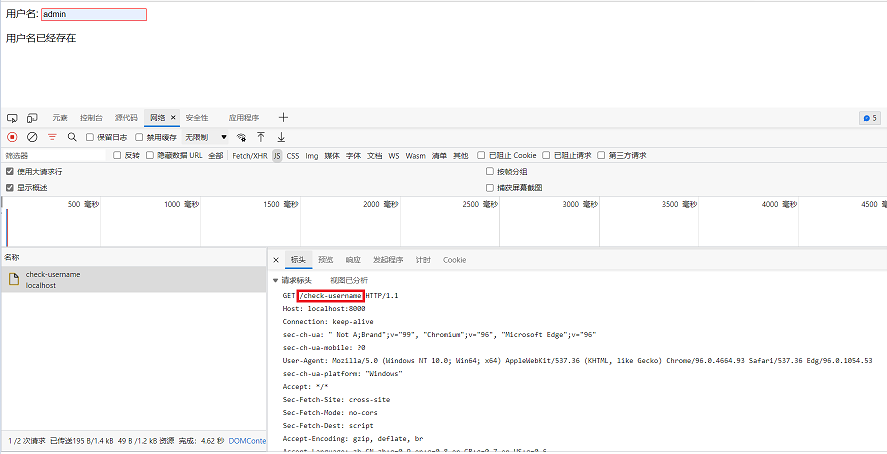Click the 筛选器 filter input
The height and width of the screenshot is (454, 887).
[x=54, y=155]
